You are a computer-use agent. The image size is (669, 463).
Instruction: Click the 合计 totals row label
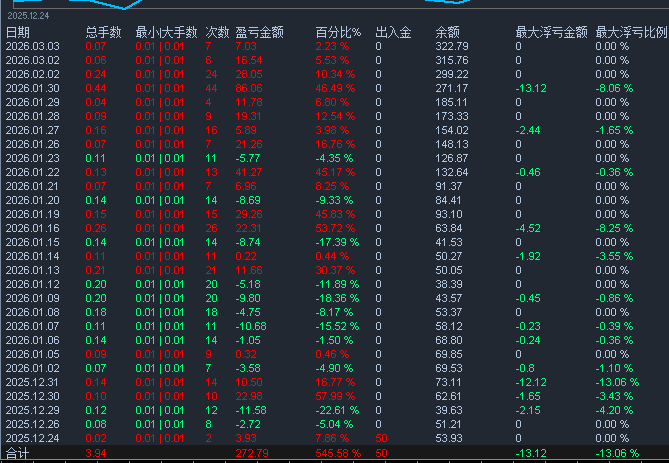click(x=17, y=454)
